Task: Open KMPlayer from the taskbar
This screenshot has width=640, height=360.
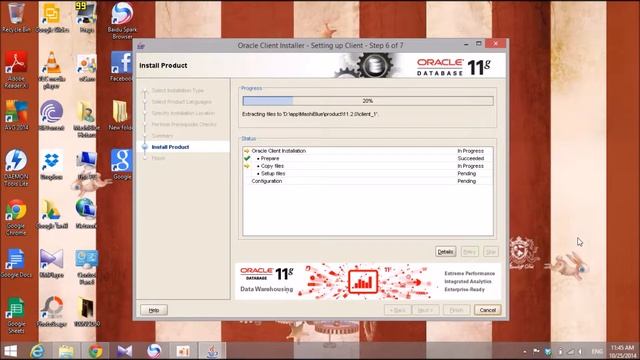Action: [124, 351]
